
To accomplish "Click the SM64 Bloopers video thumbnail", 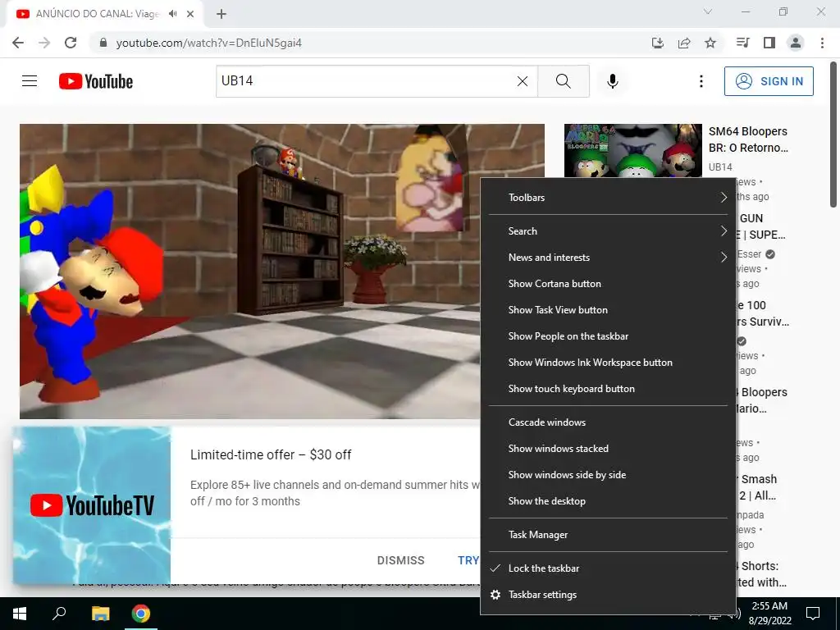I will [632, 151].
